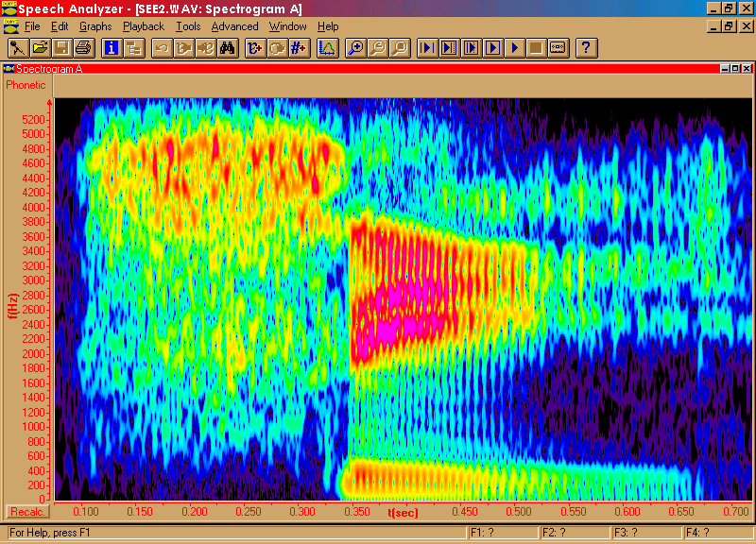Click the 0.100 time axis value

(x=85, y=512)
